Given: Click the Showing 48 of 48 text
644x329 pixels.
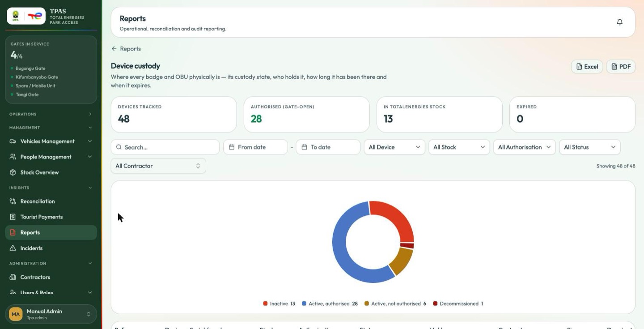Looking at the screenshot, I should pos(615,166).
